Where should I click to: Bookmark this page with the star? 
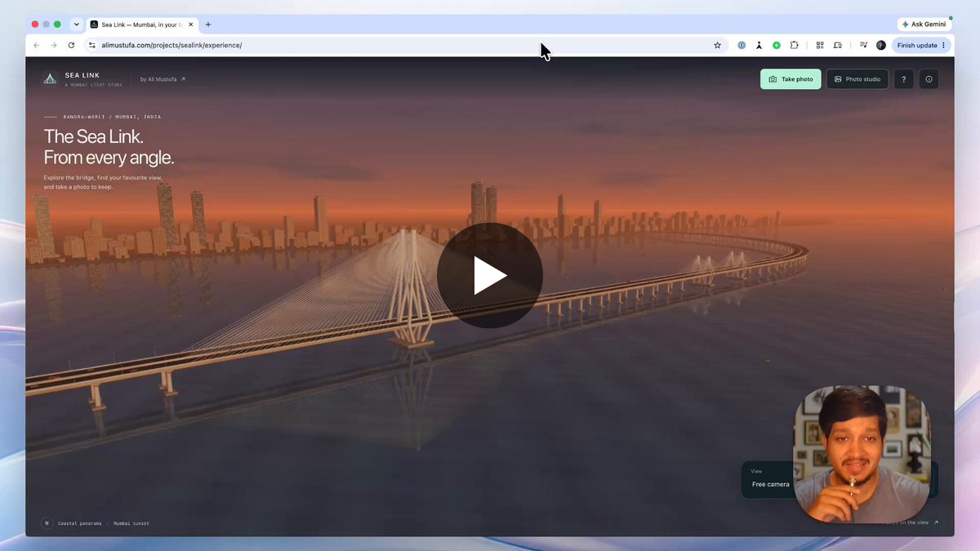(x=718, y=46)
